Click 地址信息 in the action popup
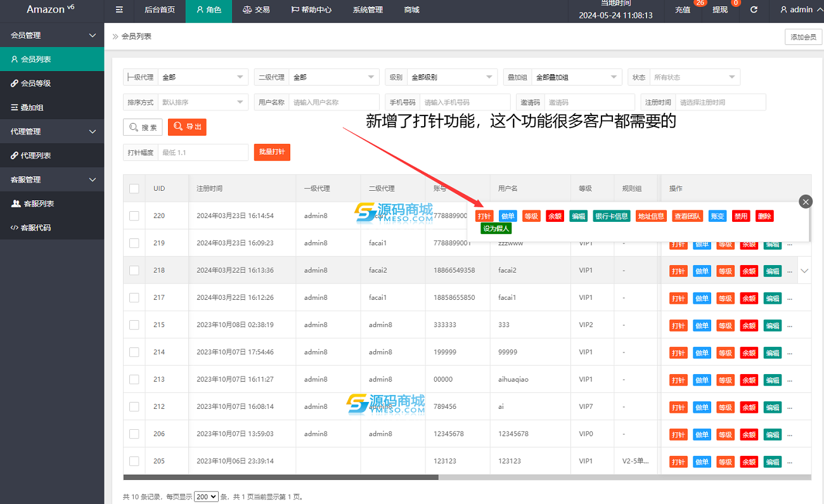 click(x=652, y=216)
